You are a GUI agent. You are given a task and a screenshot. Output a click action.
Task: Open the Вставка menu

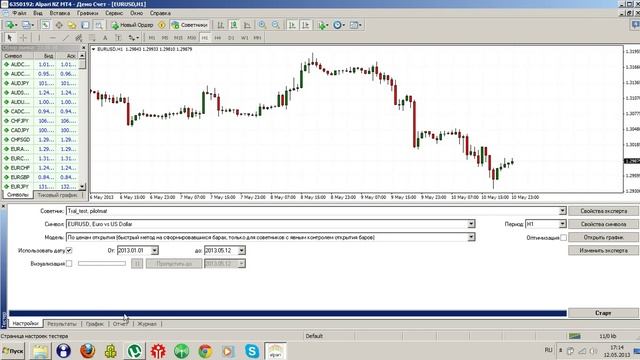(60, 13)
